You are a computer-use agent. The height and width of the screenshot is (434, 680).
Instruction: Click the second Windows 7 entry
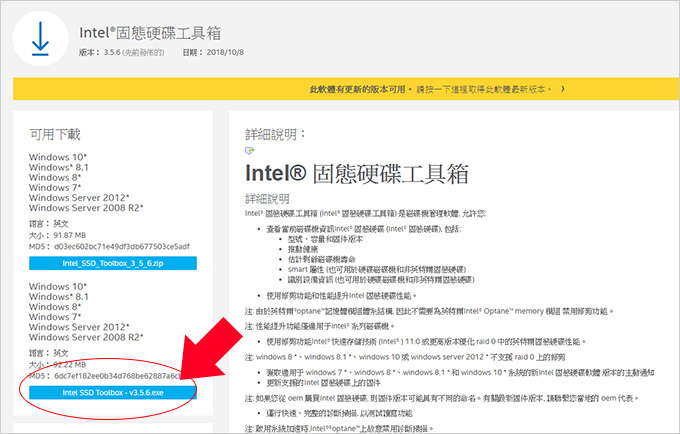pos(55,317)
